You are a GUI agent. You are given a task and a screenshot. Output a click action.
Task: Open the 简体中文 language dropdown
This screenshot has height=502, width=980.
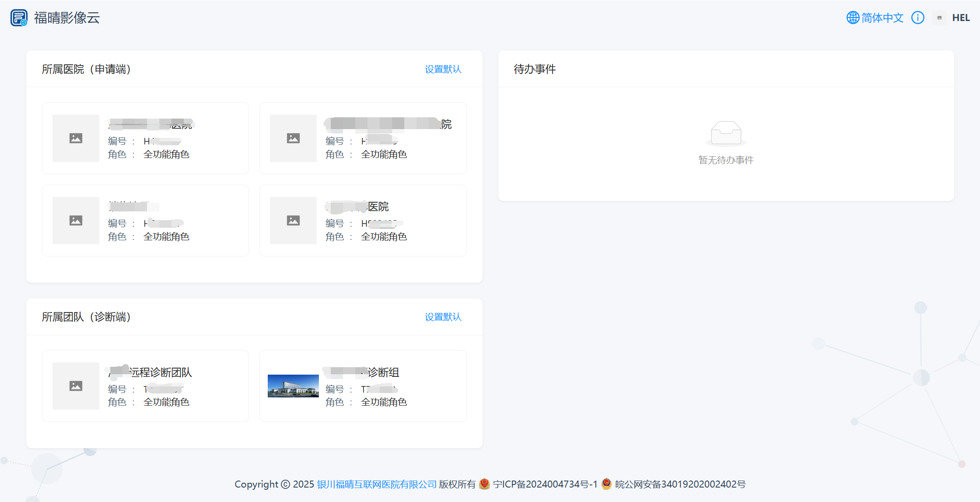882,18
